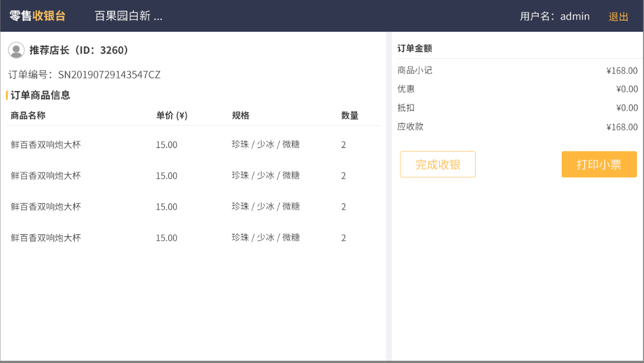Click the 单价 (¥) column header
This screenshot has width=644, height=363.
171,116
